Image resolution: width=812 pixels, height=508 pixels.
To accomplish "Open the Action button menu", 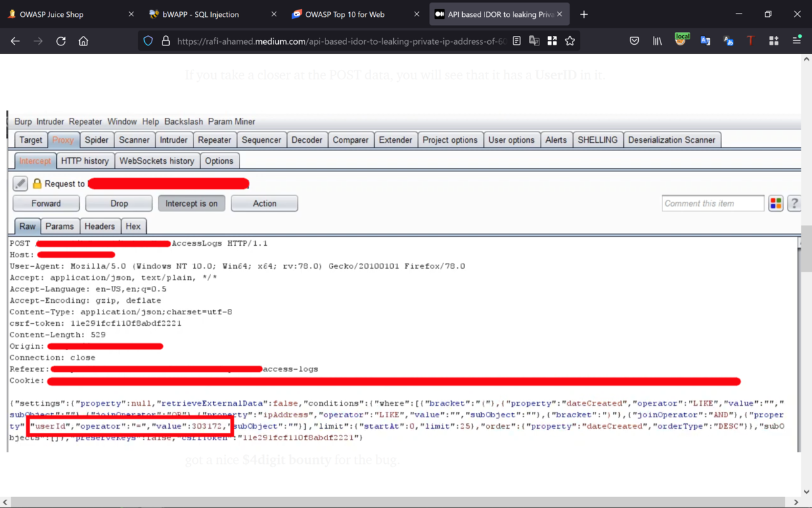I will point(265,203).
